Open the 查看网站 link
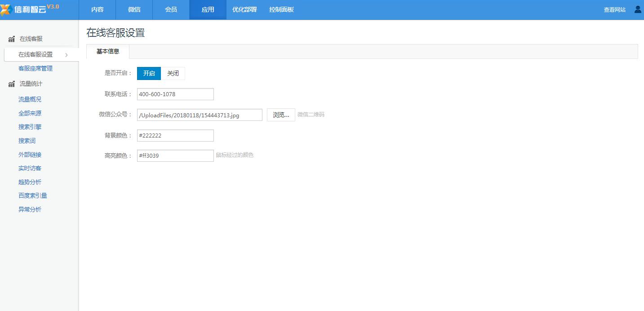Image resolution: width=644 pixels, height=311 pixels. coord(614,9)
